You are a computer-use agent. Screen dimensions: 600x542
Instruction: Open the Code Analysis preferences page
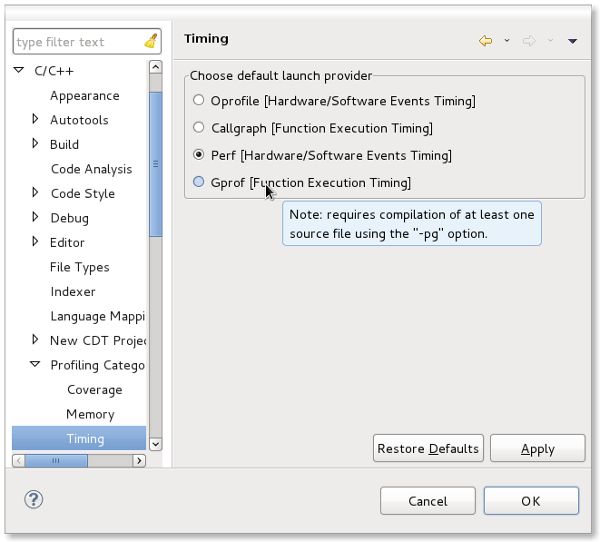(91, 169)
